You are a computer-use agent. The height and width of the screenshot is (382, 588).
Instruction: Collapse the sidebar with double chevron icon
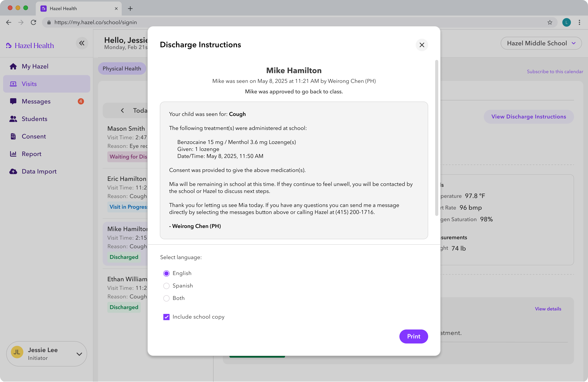pos(82,43)
